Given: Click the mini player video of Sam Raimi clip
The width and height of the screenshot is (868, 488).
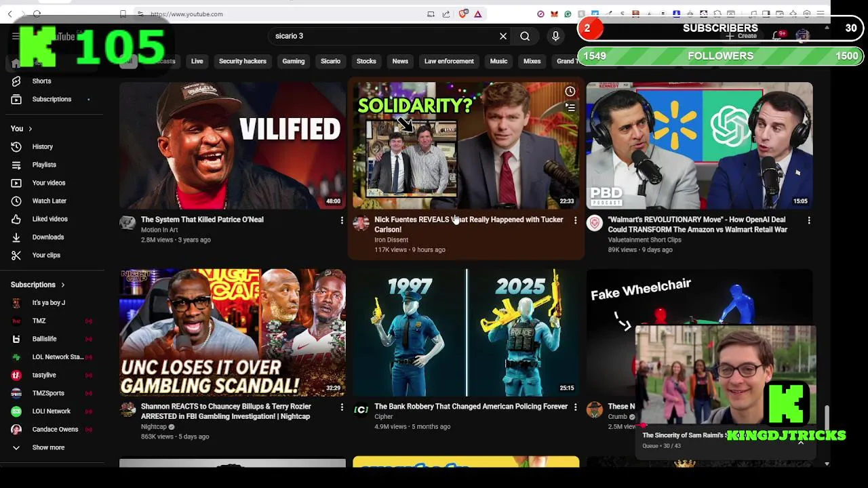Looking at the screenshot, I should [x=726, y=376].
